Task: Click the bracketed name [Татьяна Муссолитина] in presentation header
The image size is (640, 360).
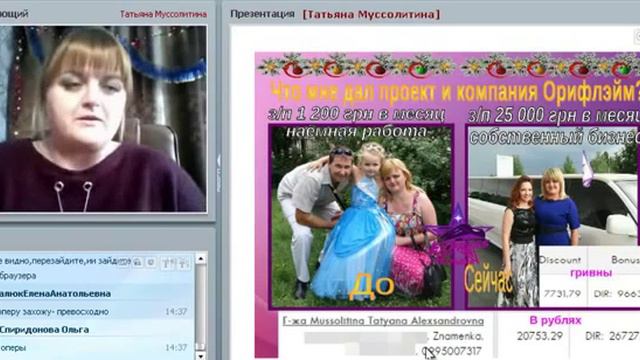Action: click(371, 14)
